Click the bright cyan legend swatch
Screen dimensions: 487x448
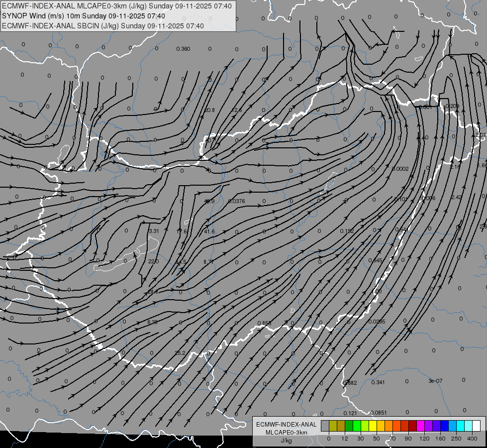(461, 426)
